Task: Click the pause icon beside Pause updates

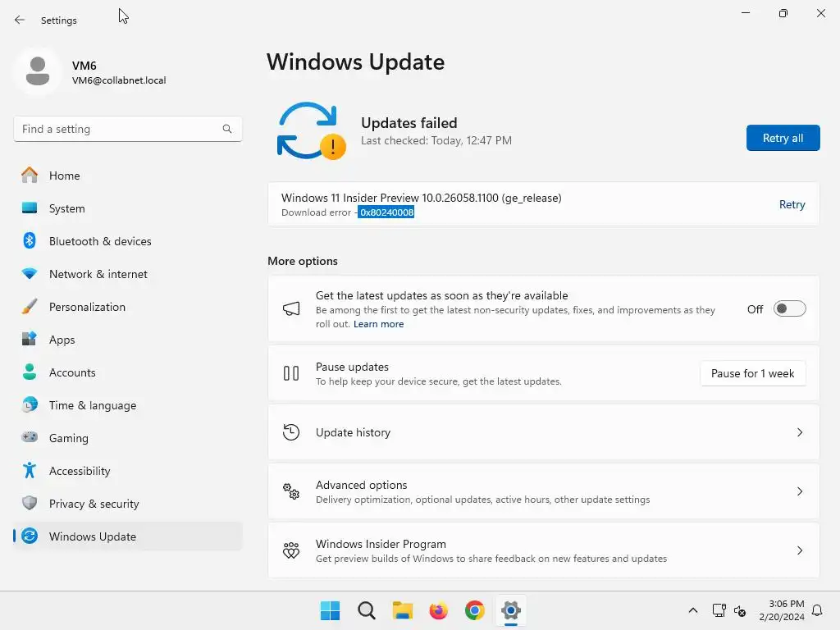Action: pos(291,373)
